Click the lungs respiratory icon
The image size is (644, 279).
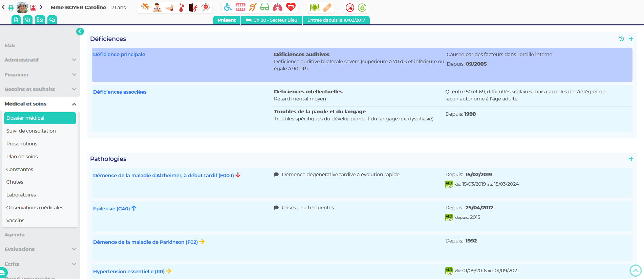(277, 7)
